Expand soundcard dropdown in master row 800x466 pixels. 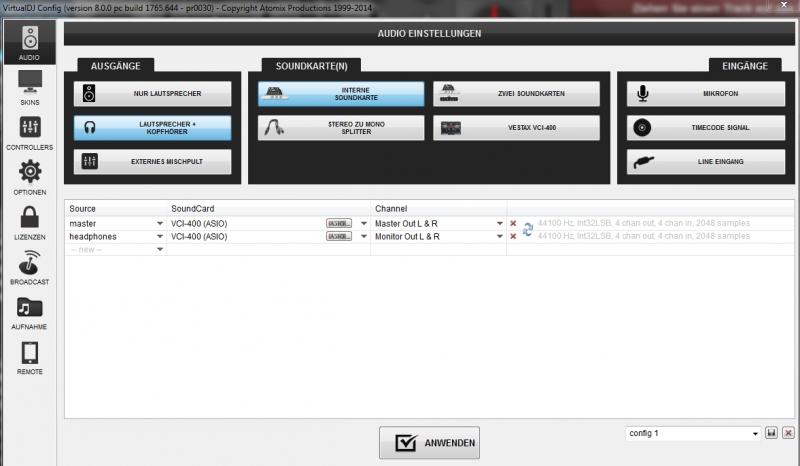click(364, 224)
